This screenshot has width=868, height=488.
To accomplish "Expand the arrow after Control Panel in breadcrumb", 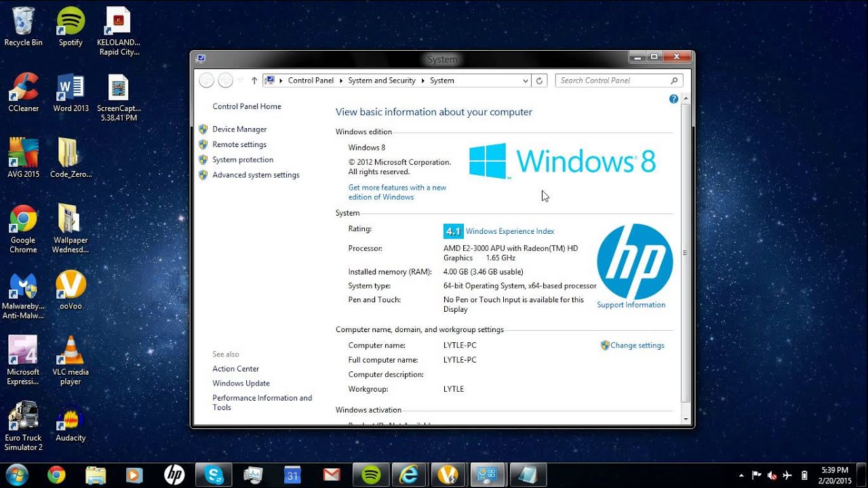I will pos(341,81).
